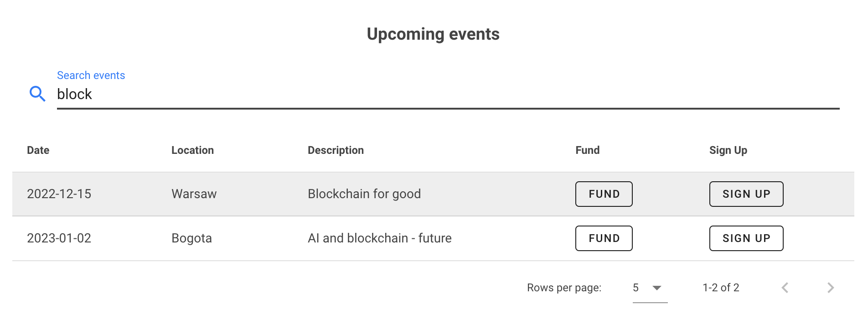Fund the AI and blockchain - future event

(604, 238)
